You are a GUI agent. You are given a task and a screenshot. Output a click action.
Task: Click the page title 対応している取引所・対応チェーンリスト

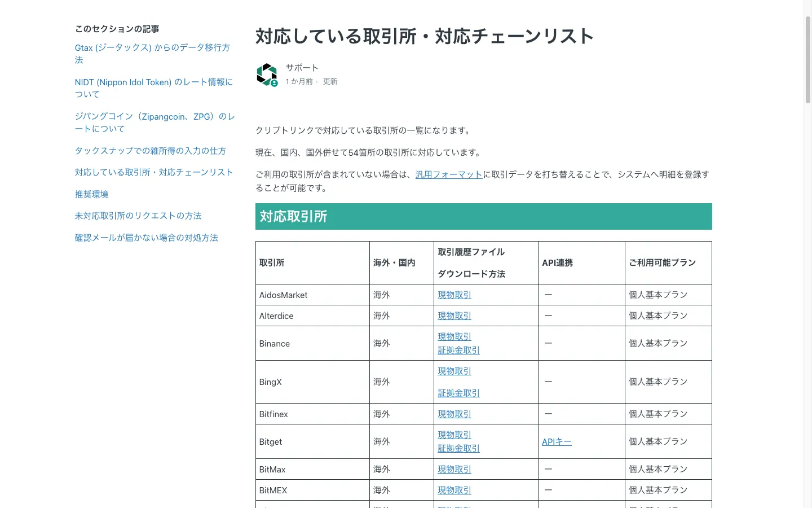[x=425, y=36]
